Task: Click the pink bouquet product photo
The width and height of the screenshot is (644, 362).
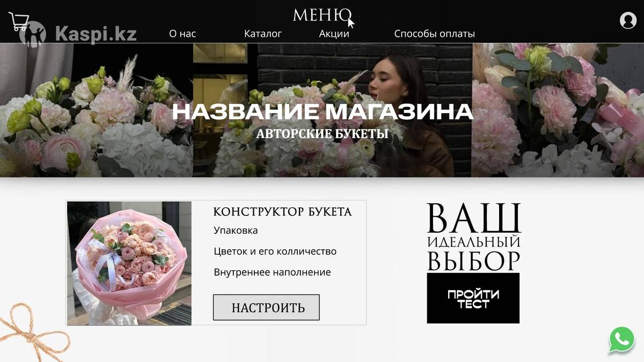Action: click(x=129, y=263)
